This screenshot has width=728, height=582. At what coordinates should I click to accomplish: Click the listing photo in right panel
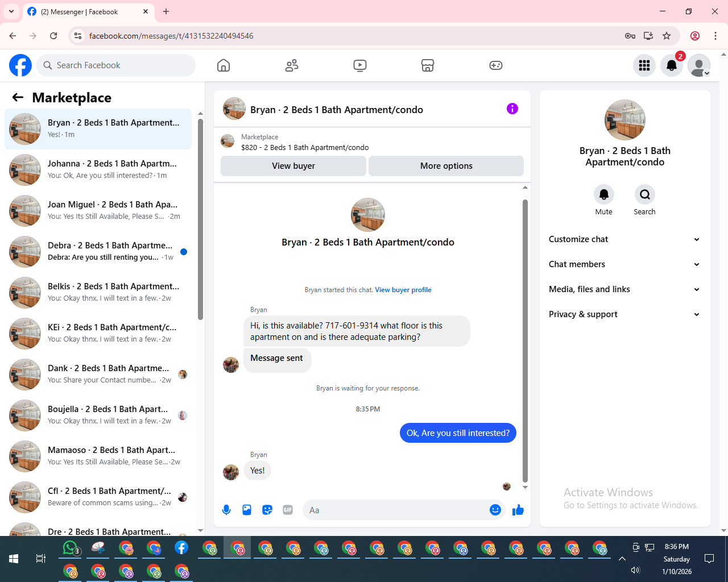[625, 120]
